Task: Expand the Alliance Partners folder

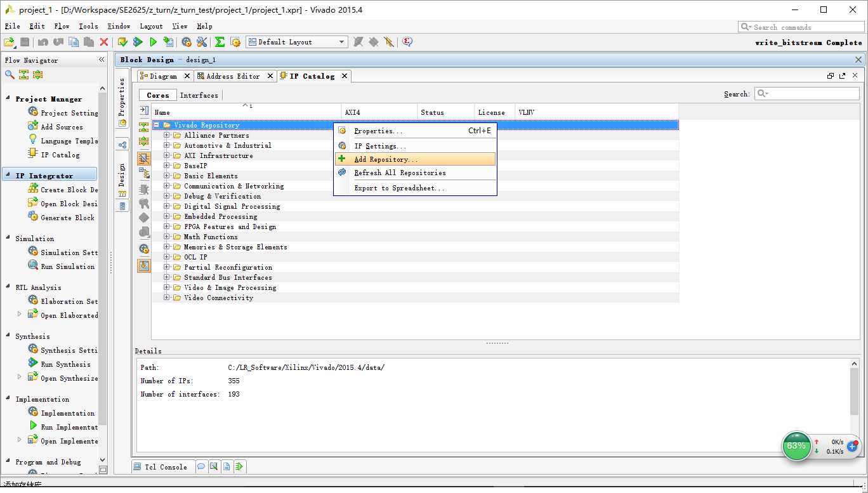Action: click(x=167, y=135)
